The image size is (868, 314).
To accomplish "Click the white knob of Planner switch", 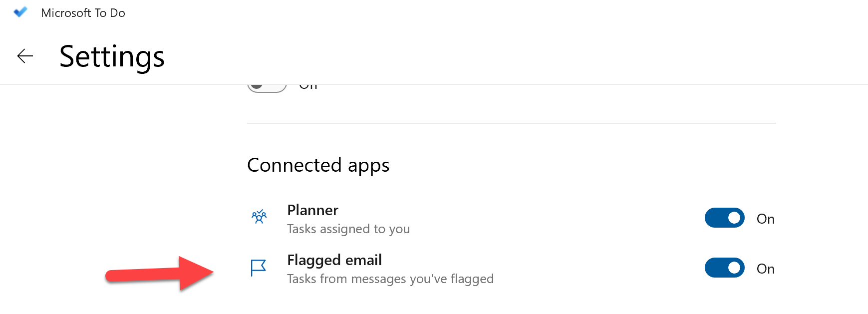I will [734, 218].
